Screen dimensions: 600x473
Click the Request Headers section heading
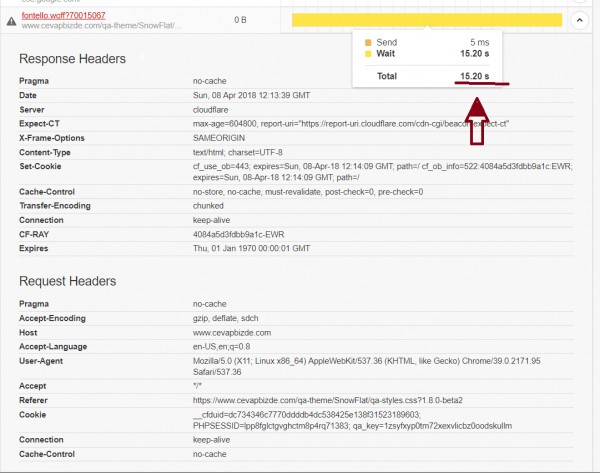(x=67, y=281)
